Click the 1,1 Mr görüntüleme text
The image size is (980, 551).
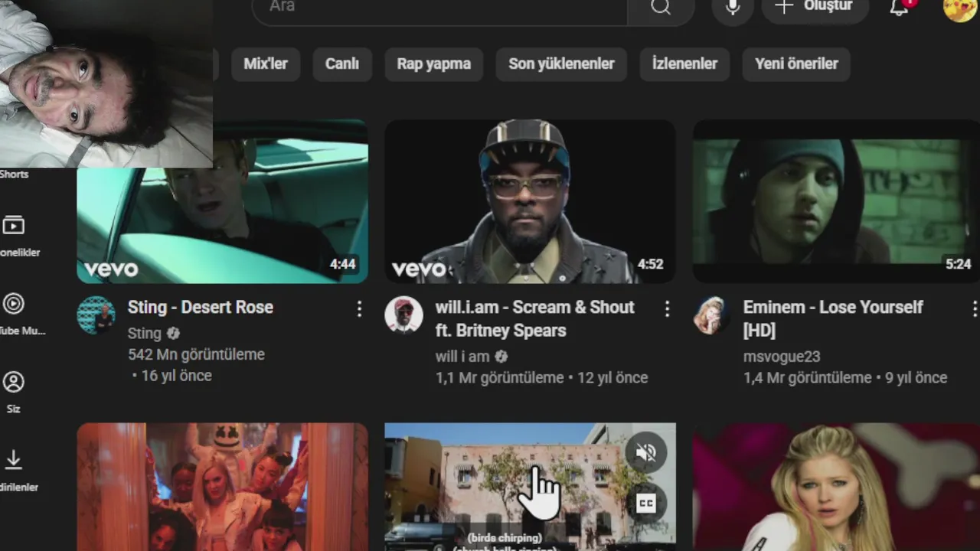pyautogui.click(x=499, y=377)
